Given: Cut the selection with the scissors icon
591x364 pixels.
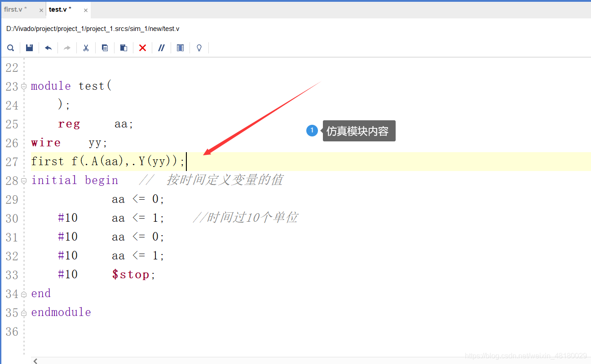Looking at the screenshot, I should coord(86,48).
